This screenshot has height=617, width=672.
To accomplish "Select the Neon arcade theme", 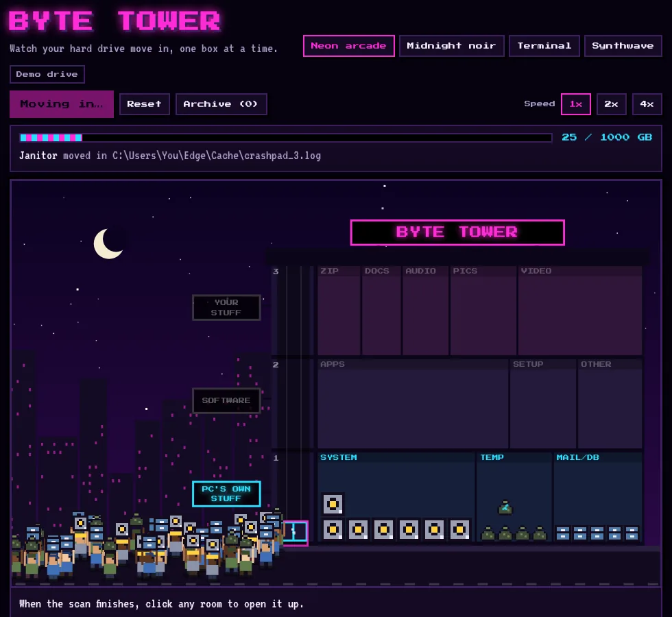I will [348, 46].
